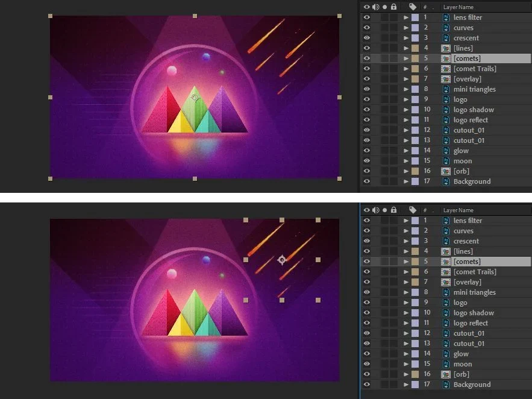The width and height of the screenshot is (532, 399).
Task: Click the anchor point on green triangle in upper viewer
Action: pos(195,98)
